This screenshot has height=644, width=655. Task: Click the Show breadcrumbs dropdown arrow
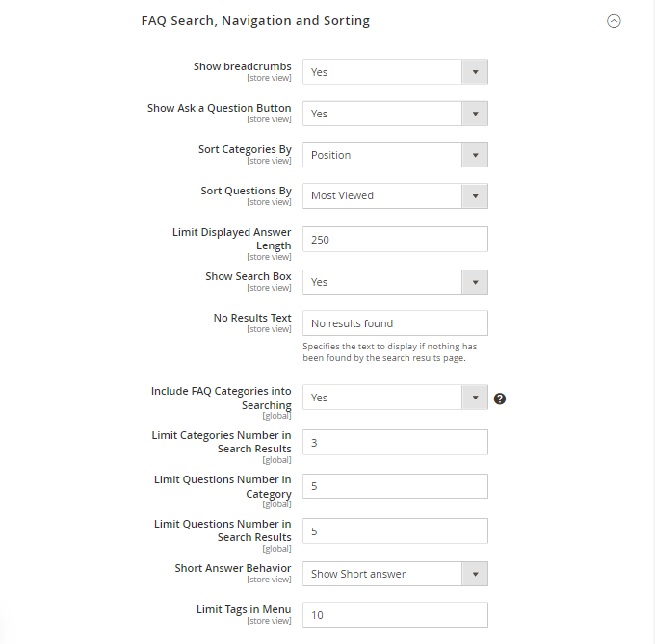(475, 72)
